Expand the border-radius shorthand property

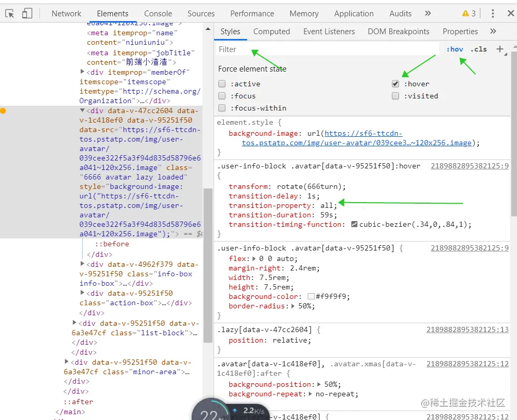click(x=293, y=306)
